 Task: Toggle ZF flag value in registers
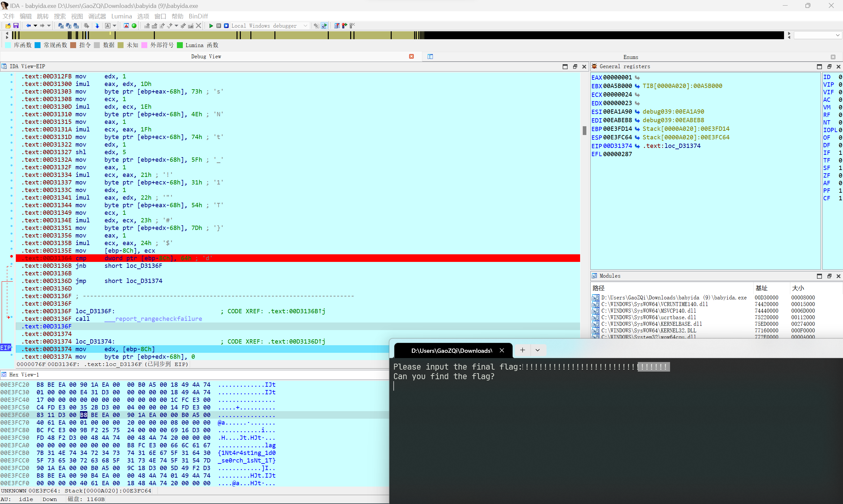840,176
